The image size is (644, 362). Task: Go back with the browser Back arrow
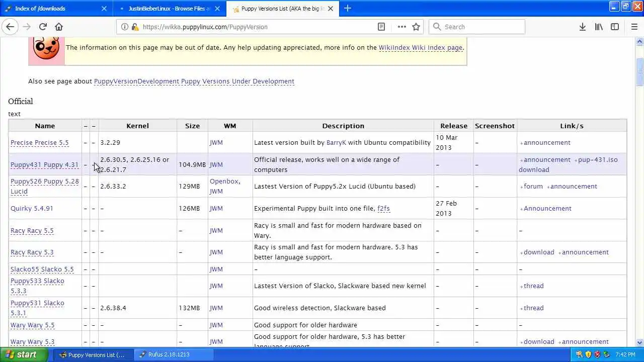pos(10,27)
